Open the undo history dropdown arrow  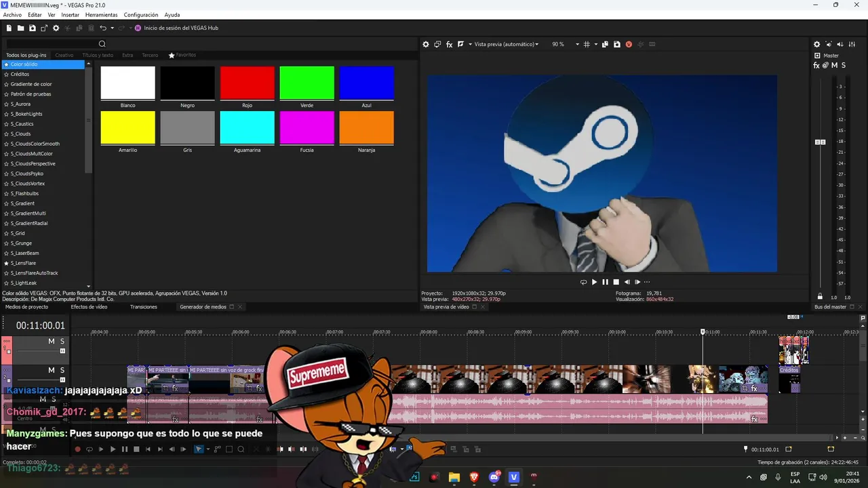point(111,28)
